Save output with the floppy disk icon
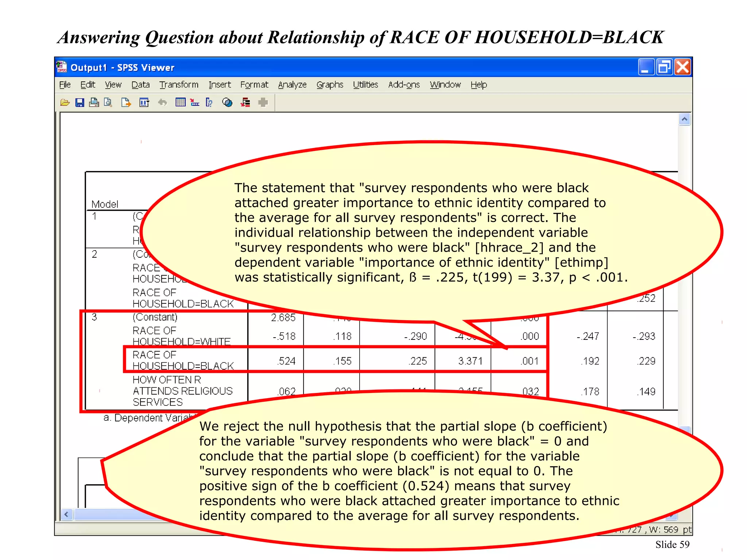The width and height of the screenshot is (747, 560). point(80,103)
